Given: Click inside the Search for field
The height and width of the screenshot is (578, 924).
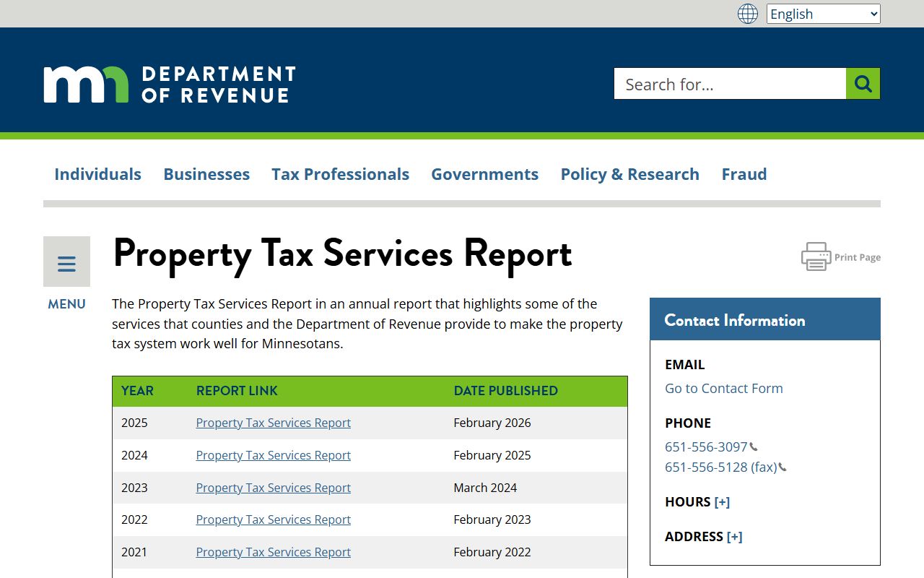Looking at the screenshot, I should pos(730,84).
